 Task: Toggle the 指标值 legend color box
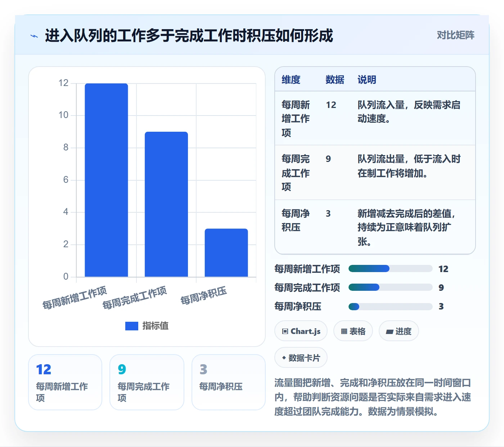click(131, 326)
